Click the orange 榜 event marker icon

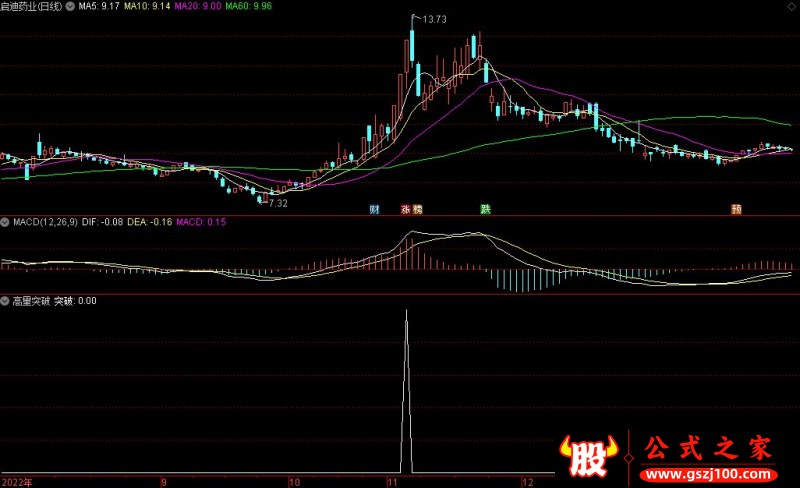(x=417, y=209)
